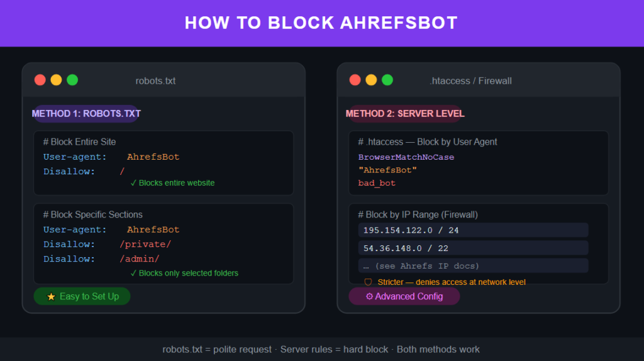
Task: Click the # Block Entire Site comment
Action: [x=80, y=142]
